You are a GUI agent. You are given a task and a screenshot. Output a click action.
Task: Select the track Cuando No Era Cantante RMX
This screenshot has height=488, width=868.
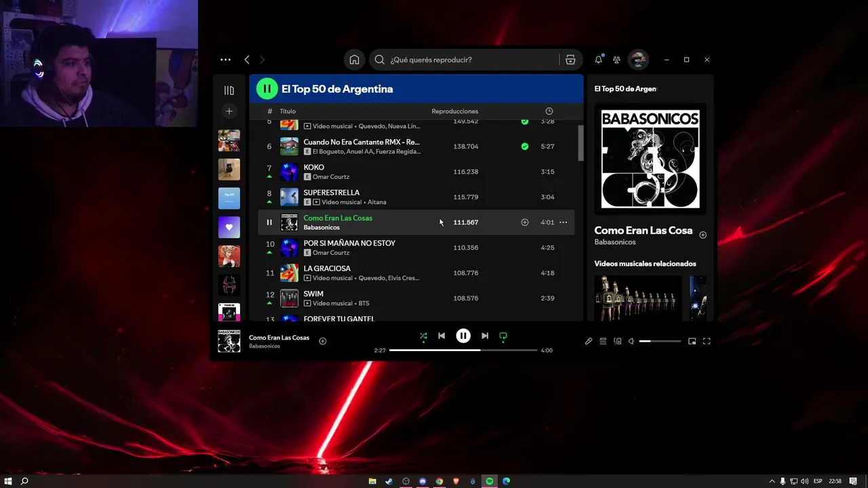pos(361,142)
